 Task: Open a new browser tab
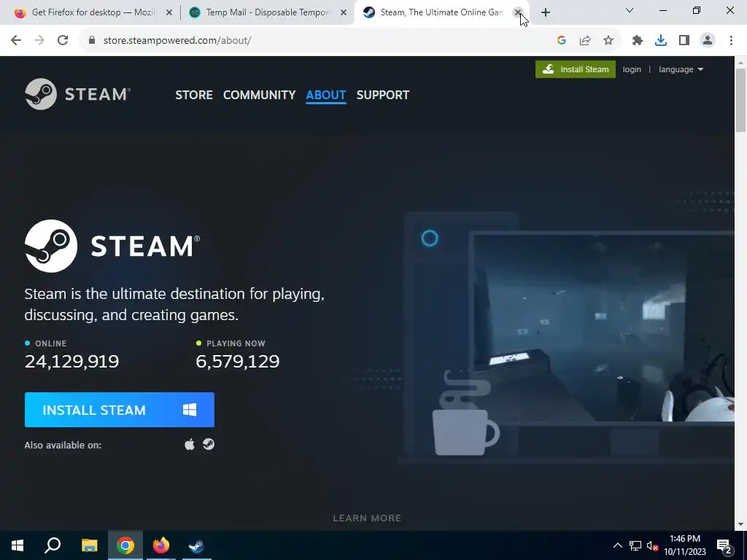(x=546, y=13)
